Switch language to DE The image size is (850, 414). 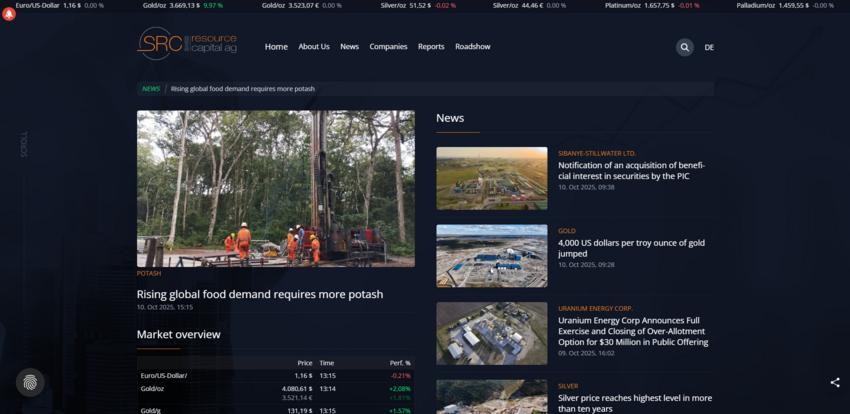tap(709, 47)
